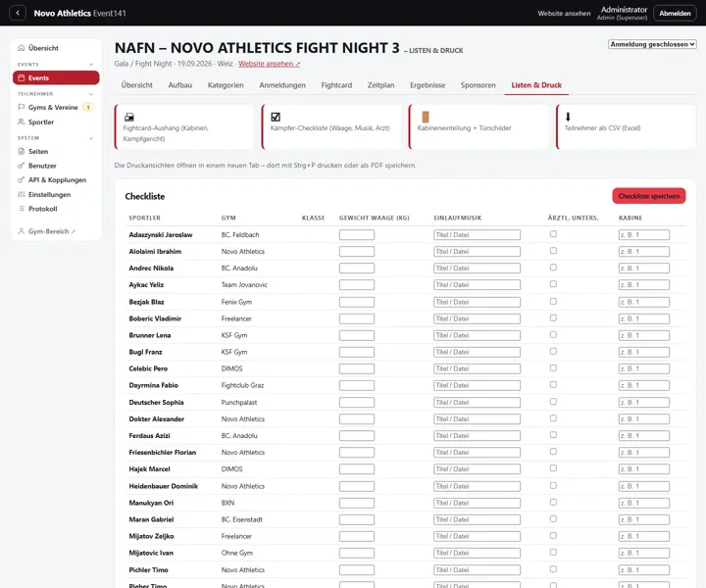Image resolution: width=706 pixels, height=588 pixels.
Task: Click the Kämpfer-Checkliste checkmark icon
Action: pyautogui.click(x=276, y=117)
